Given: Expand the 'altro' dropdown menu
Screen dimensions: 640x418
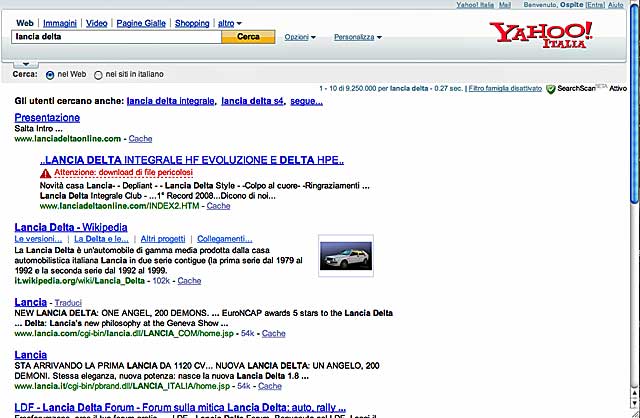Looking at the screenshot, I should point(229,24).
